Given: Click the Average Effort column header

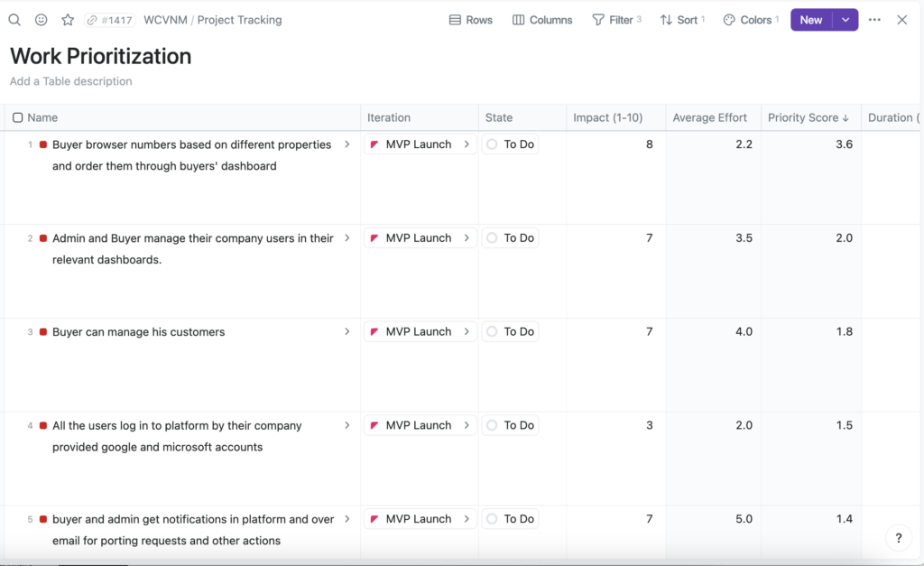Looking at the screenshot, I should [x=710, y=118].
